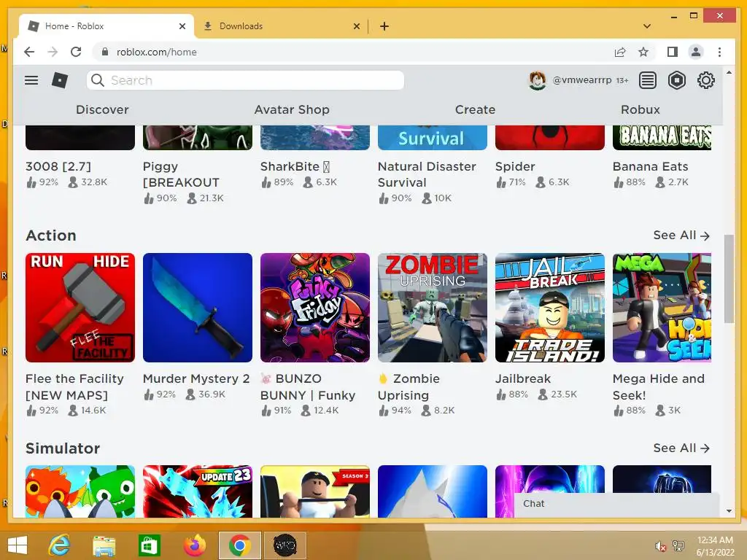
Task: Click the Zombie Uprising title text
Action: (x=409, y=386)
